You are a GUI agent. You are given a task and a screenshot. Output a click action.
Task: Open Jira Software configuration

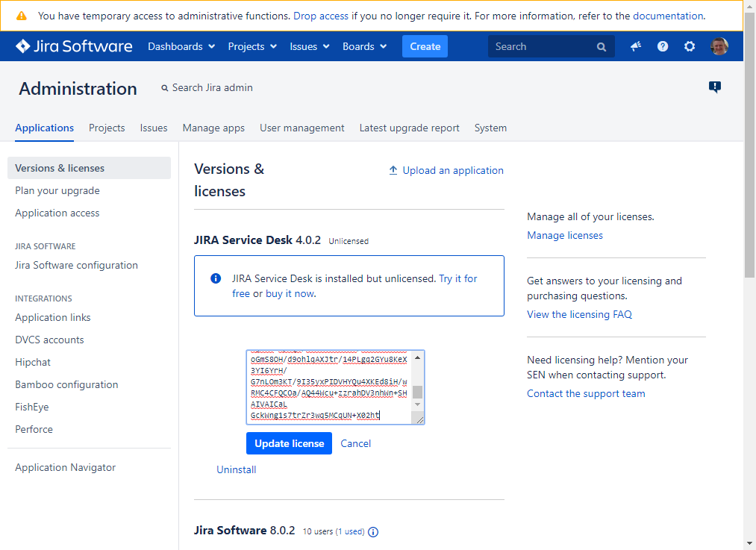pos(76,265)
